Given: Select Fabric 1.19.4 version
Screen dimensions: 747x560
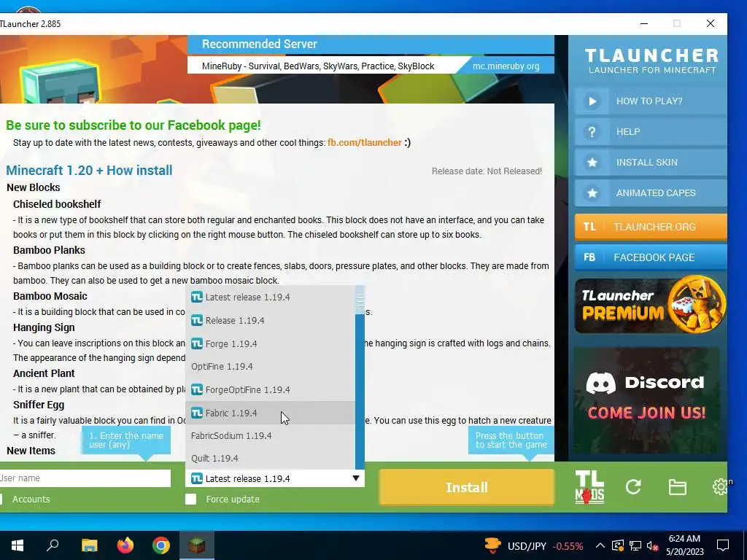Looking at the screenshot, I should tap(270, 413).
